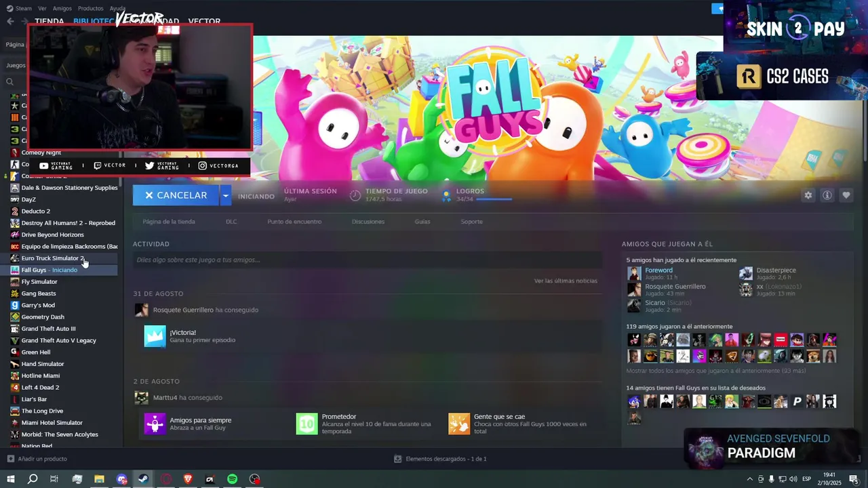Click the Windows Start button
Image resolution: width=868 pixels, height=488 pixels.
click(x=10, y=479)
